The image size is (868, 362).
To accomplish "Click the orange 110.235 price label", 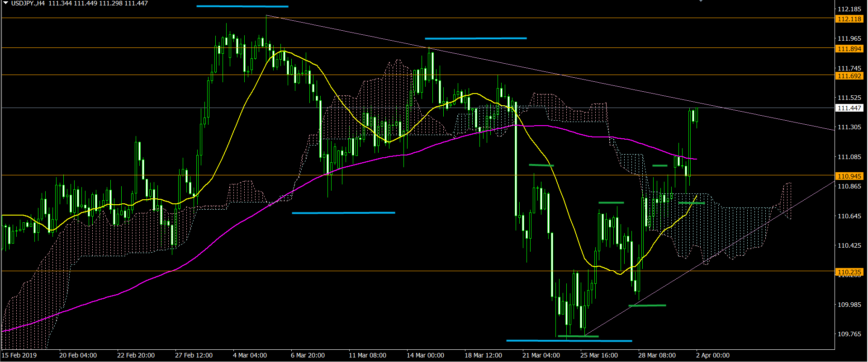I will click(x=849, y=272).
